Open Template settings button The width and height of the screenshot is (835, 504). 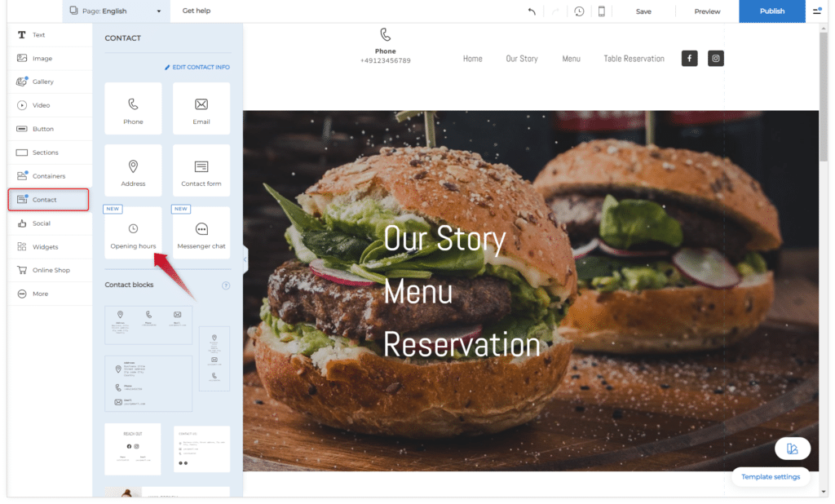click(771, 476)
